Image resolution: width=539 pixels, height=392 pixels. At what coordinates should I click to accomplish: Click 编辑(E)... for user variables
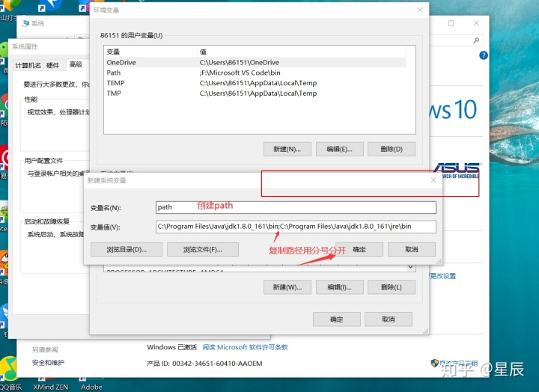pyautogui.click(x=340, y=149)
